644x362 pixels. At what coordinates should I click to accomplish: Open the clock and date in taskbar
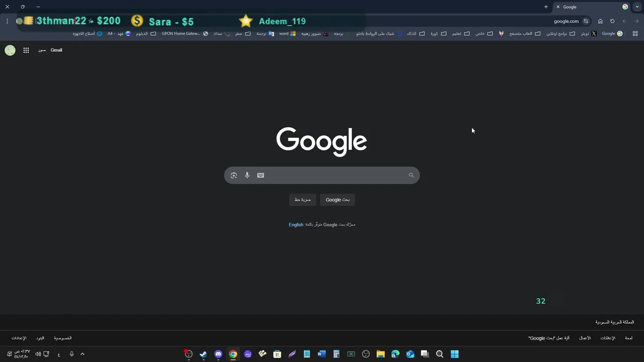pyautogui.click(x=22, y=354)
